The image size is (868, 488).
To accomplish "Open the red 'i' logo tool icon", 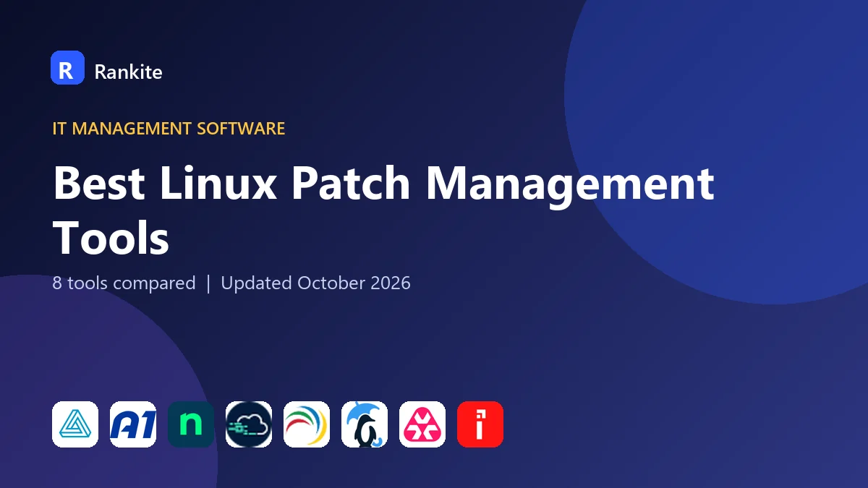I will point(480,424).
